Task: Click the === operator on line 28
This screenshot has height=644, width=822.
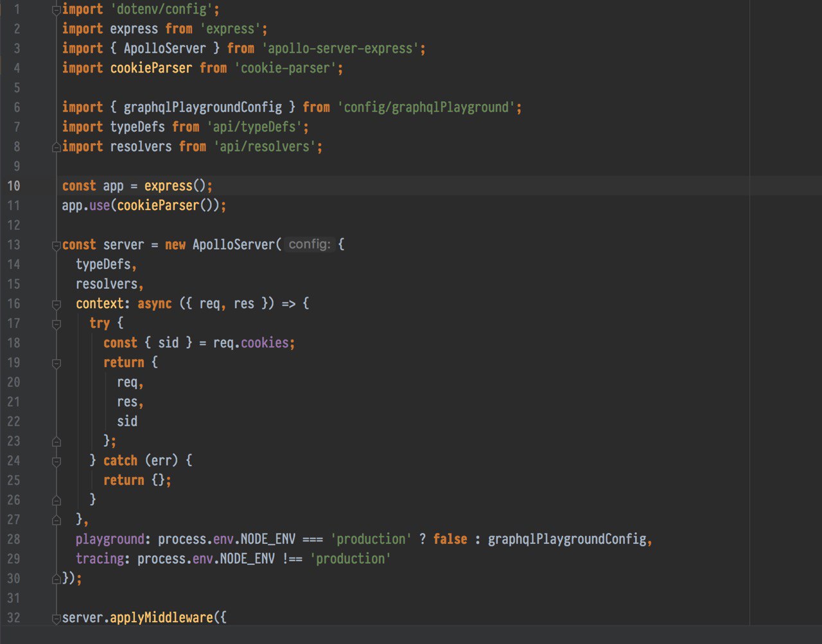Action: [x=313, y=539]
